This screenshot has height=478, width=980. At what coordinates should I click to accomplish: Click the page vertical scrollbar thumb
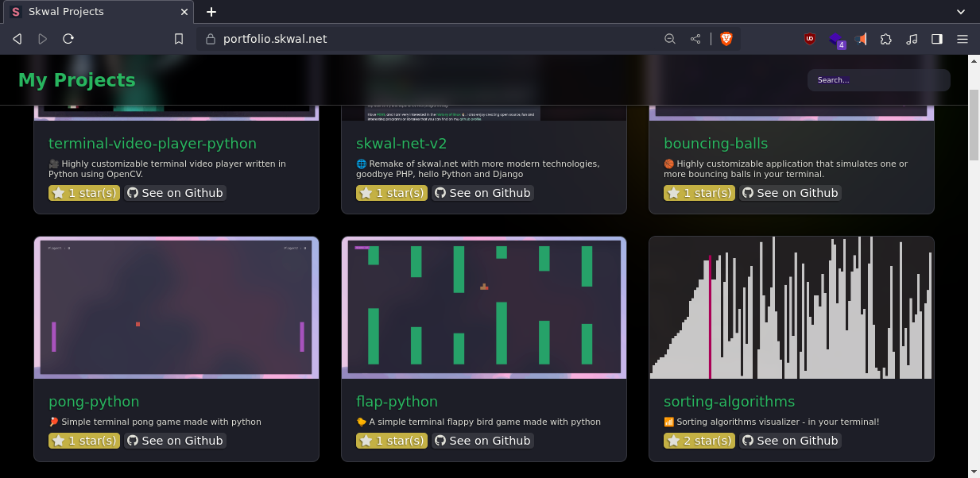(974, 125)
